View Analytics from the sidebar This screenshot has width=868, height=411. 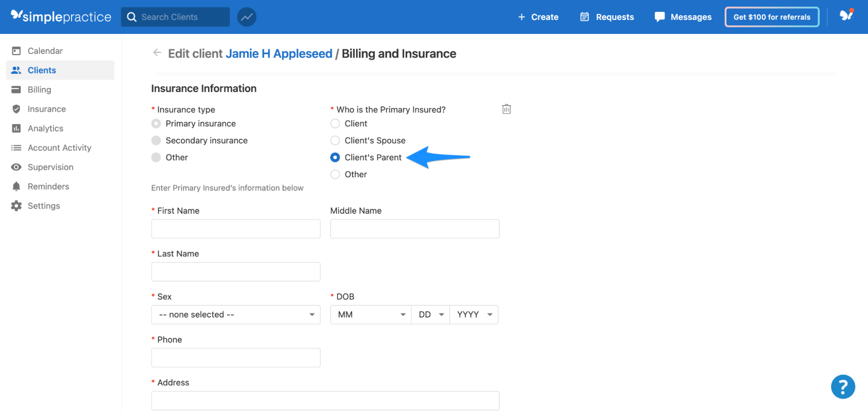tap(46, 128)
